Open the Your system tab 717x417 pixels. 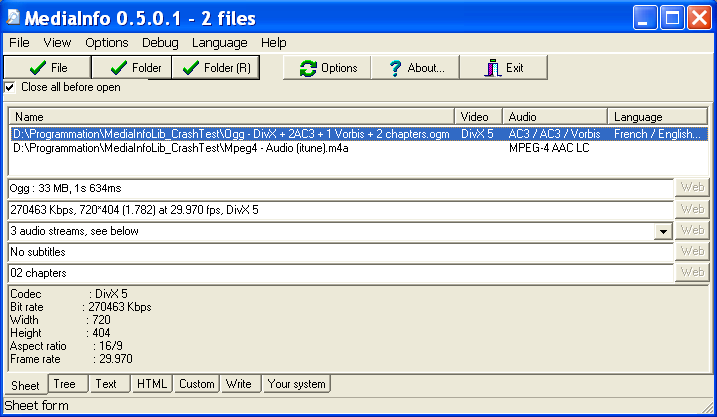tap(296, 384)
